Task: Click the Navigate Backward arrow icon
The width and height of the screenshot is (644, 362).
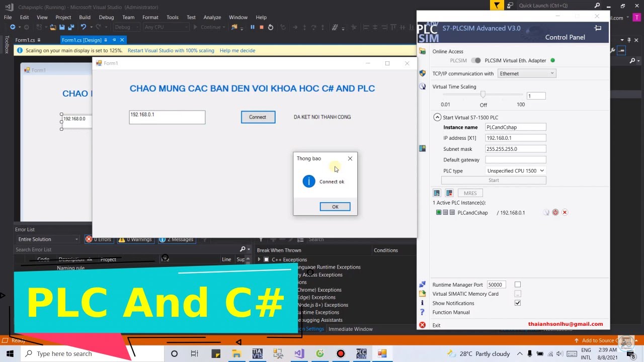Action: point(13,27)
